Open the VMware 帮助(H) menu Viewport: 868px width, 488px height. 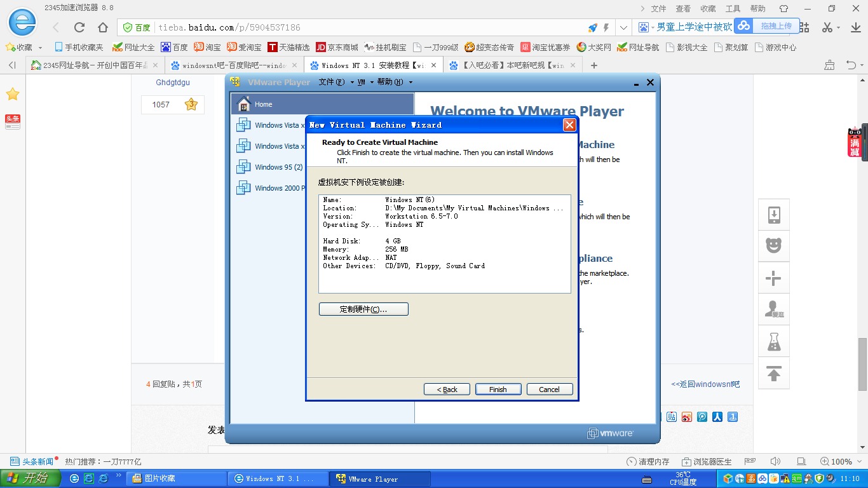(390, 82)
